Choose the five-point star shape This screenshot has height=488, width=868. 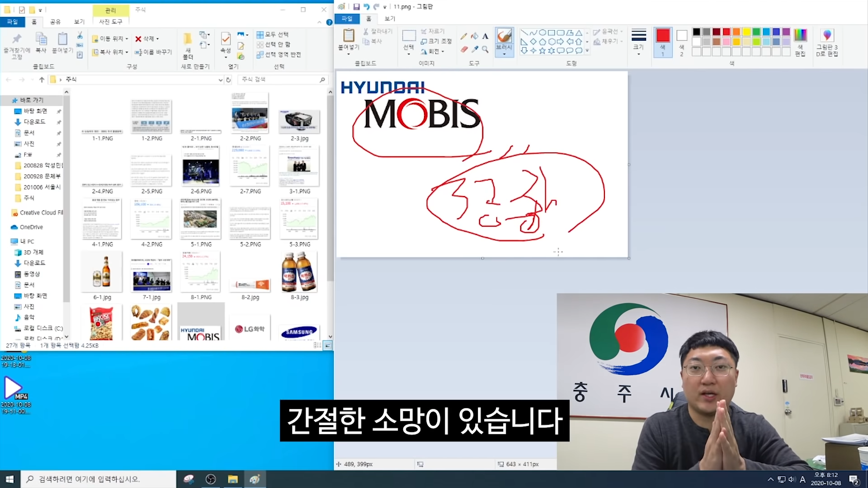[542, 51]
